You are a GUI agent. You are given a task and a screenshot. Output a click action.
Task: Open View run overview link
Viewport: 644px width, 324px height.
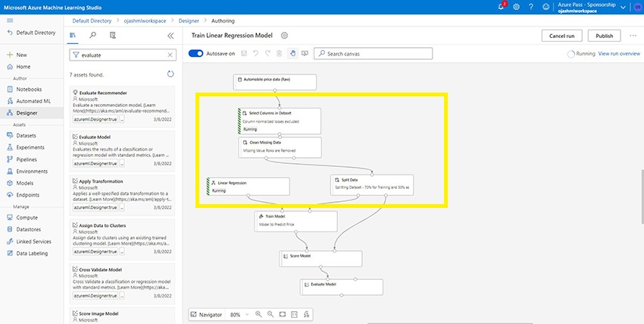[x=619, y=53]
